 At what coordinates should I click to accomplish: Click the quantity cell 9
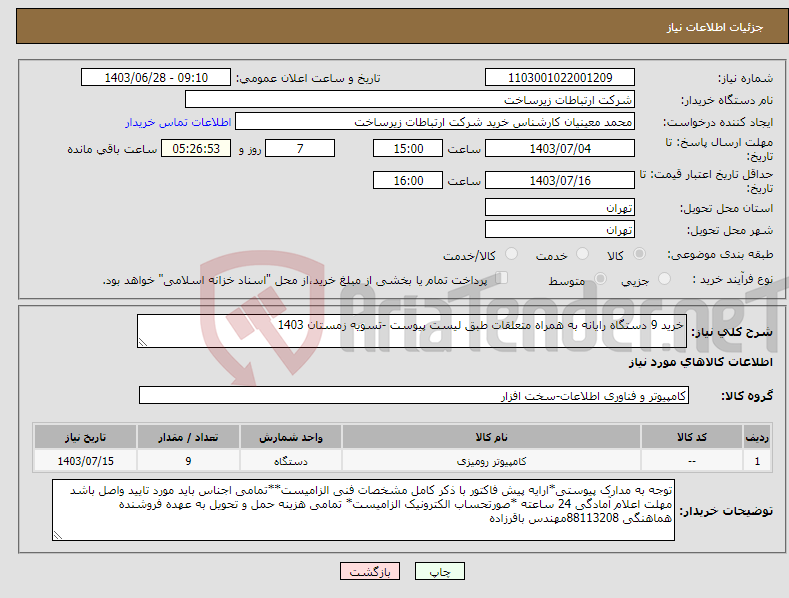(188, 461)
